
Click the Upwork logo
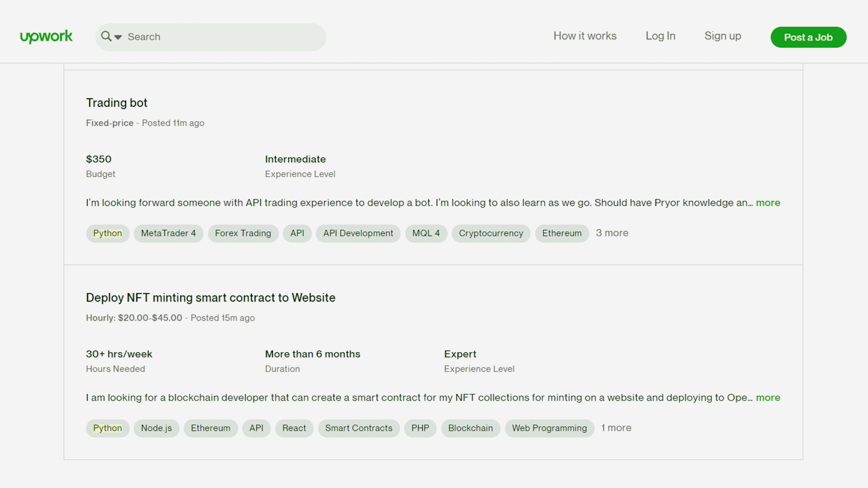(46, 37)
